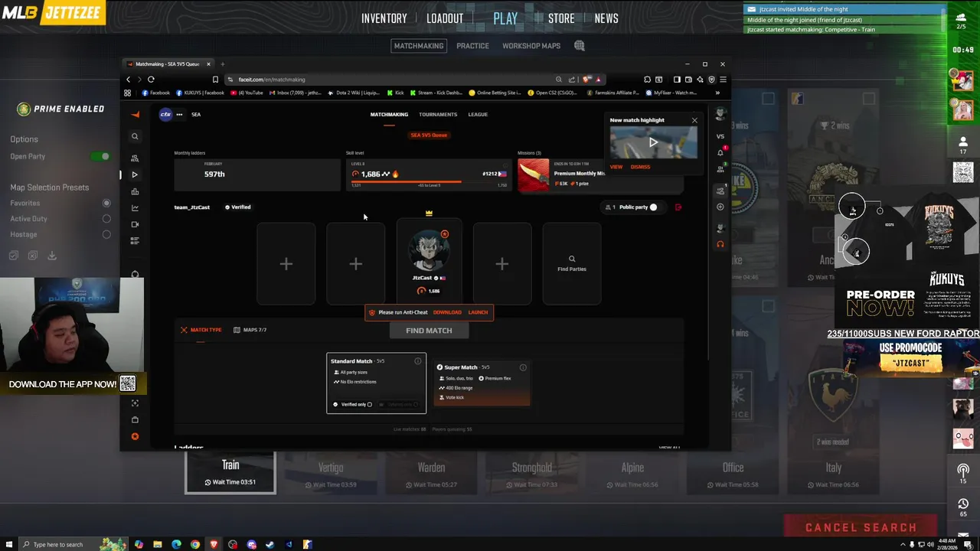Play the match highlight video thumbnail
The image size is (980, 551).
pyautogui.click(x=653, y=142)
